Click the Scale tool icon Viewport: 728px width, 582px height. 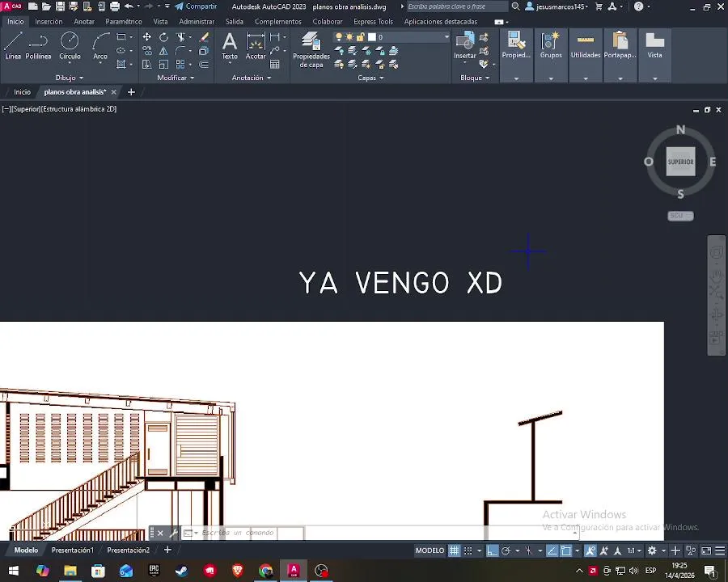(163, 65)
